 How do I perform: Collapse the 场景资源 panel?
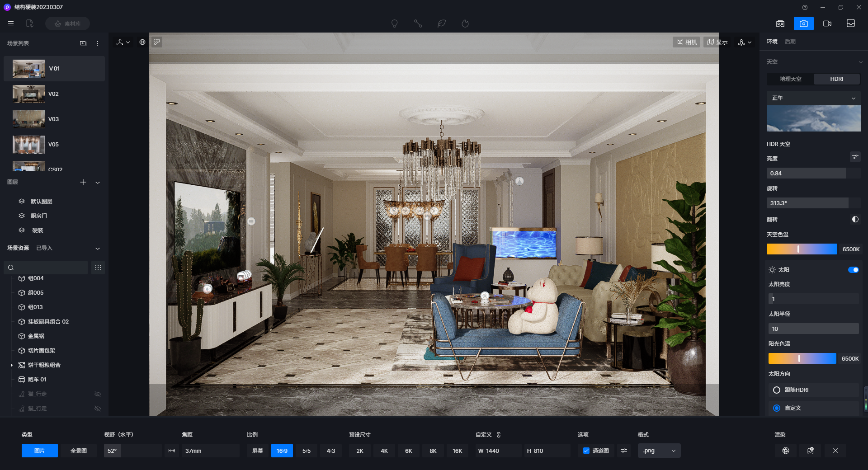coord(98,248)
